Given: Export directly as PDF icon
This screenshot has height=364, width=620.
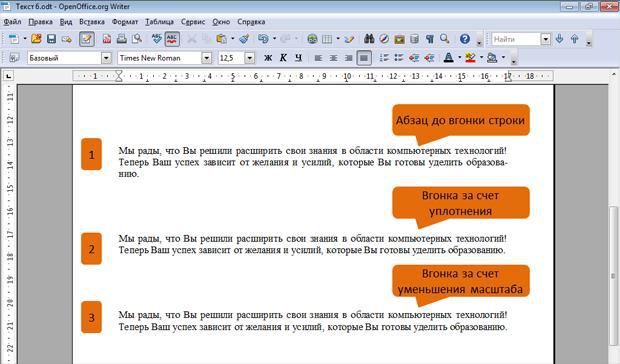Looking at the screenshot, I should click(x=107, y=39).
